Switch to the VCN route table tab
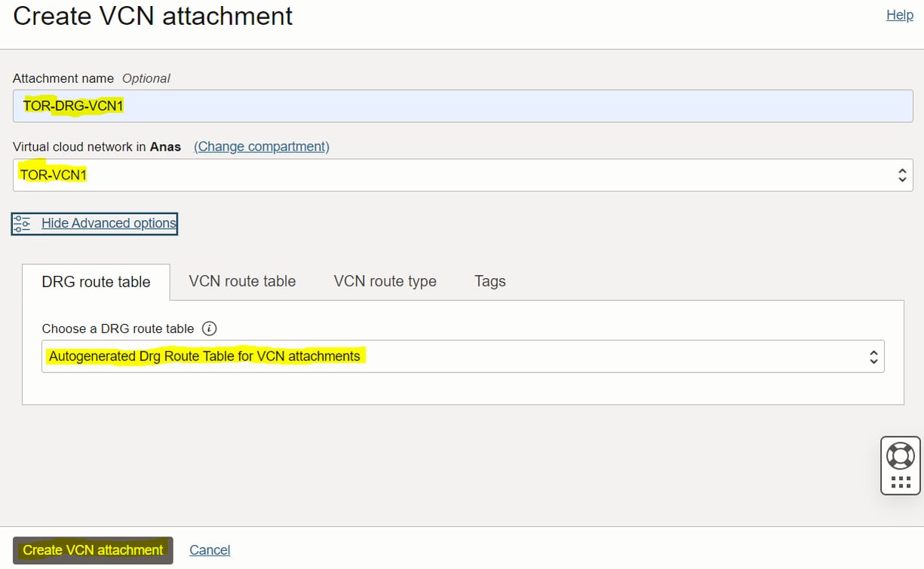 click(242, 281)
